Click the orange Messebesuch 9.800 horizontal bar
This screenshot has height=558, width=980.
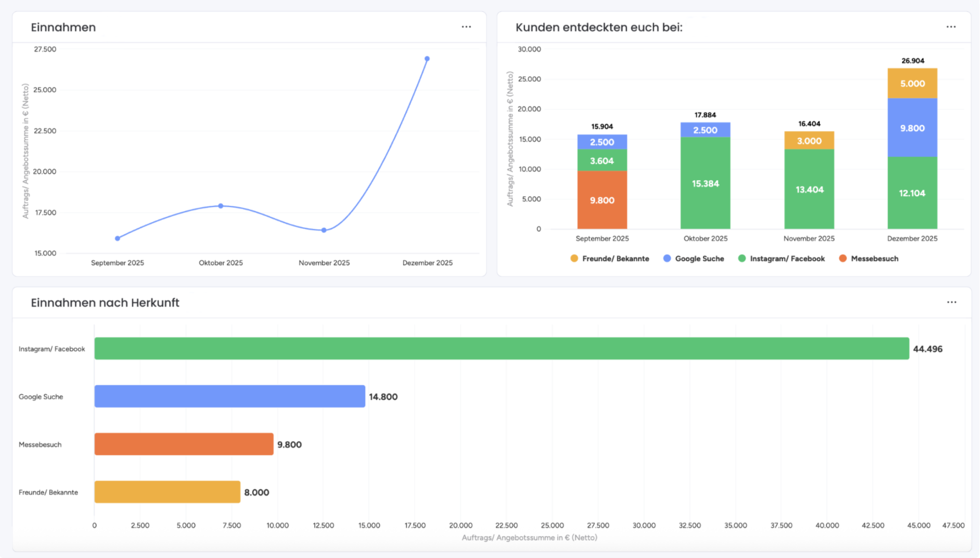(x=184, y=444)
